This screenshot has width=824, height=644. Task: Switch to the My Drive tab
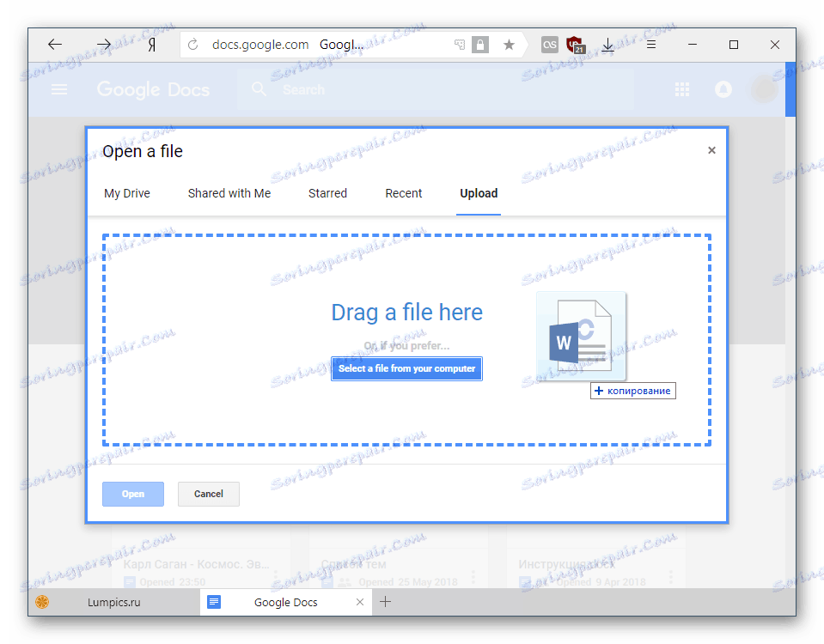[126, 193]
